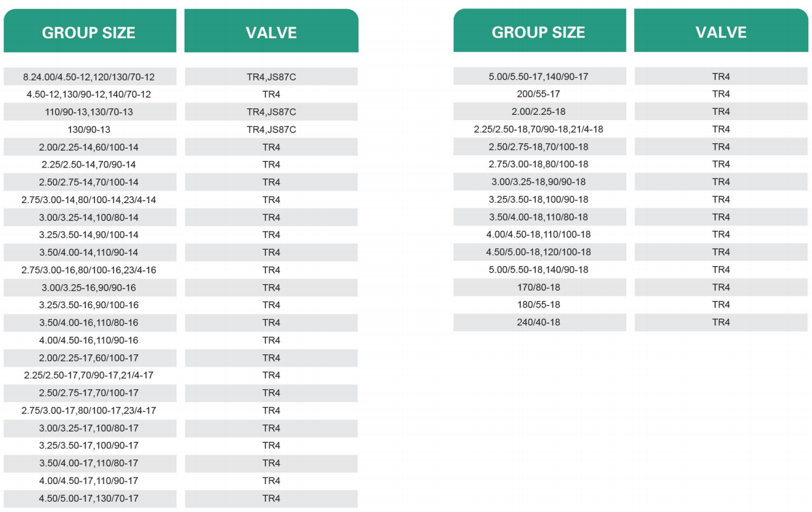Select the 3.00/3.25-16,90/90-16 entry
812x512 pixels.
[x=89, y=287]
